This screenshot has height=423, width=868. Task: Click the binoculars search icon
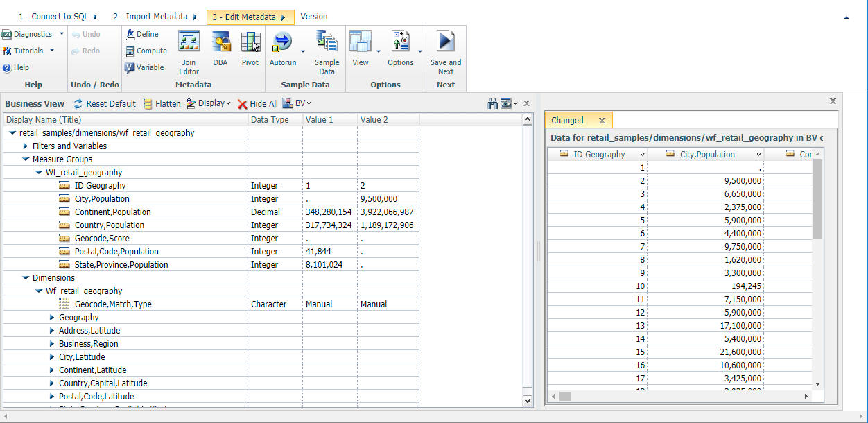click(x=493, y=103)
